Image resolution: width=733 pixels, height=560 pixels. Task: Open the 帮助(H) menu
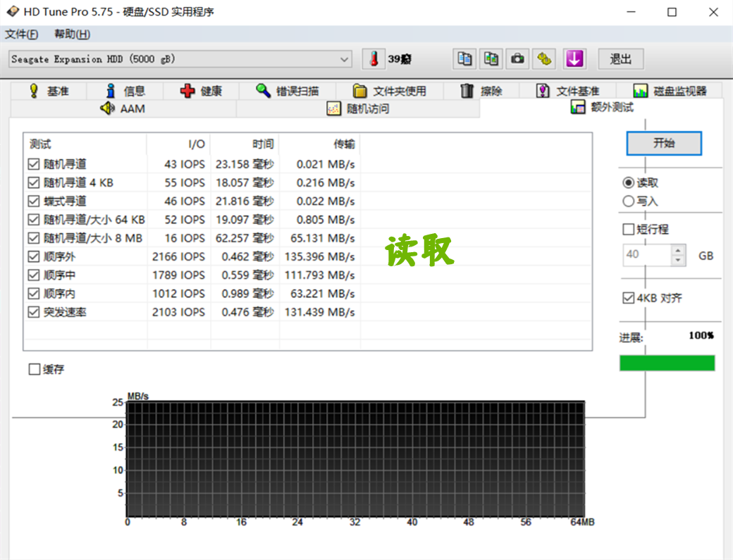(x=72, y=34)
